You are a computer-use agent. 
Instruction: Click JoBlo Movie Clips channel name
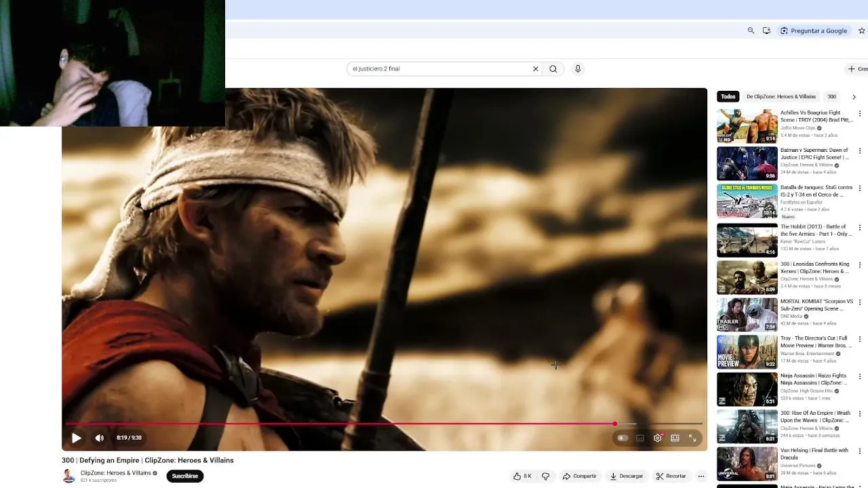coord(797,128)
